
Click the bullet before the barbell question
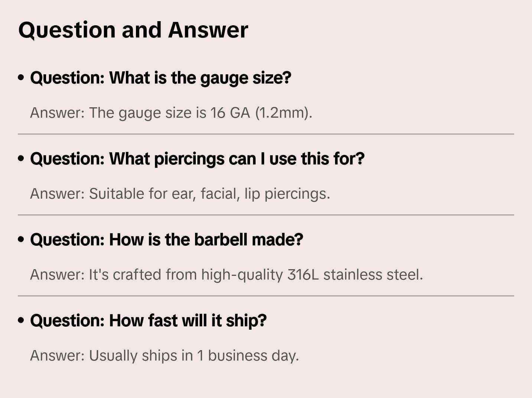[21, 240]
